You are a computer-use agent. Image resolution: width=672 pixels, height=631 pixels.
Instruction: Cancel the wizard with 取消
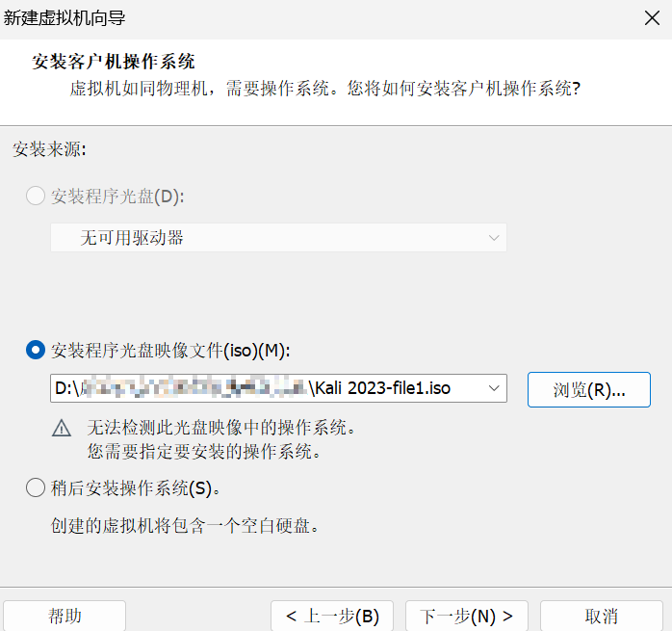pyautogui.click(x=602, y=616)
